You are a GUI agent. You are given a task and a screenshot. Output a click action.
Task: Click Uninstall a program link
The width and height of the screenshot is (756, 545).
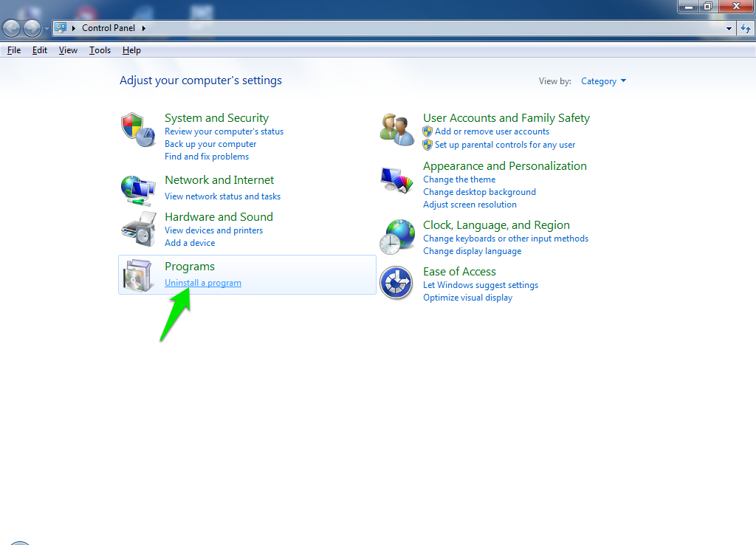point(202,283)
